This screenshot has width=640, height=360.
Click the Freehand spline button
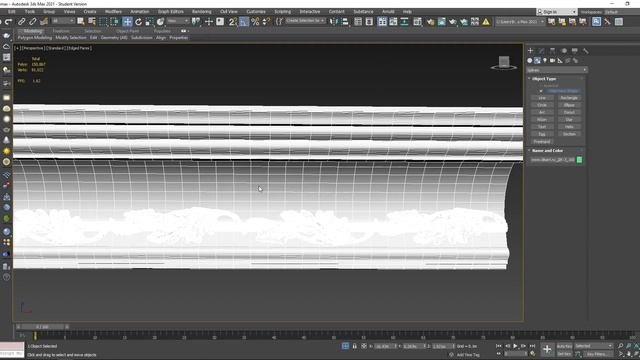[x=542, y=142]
